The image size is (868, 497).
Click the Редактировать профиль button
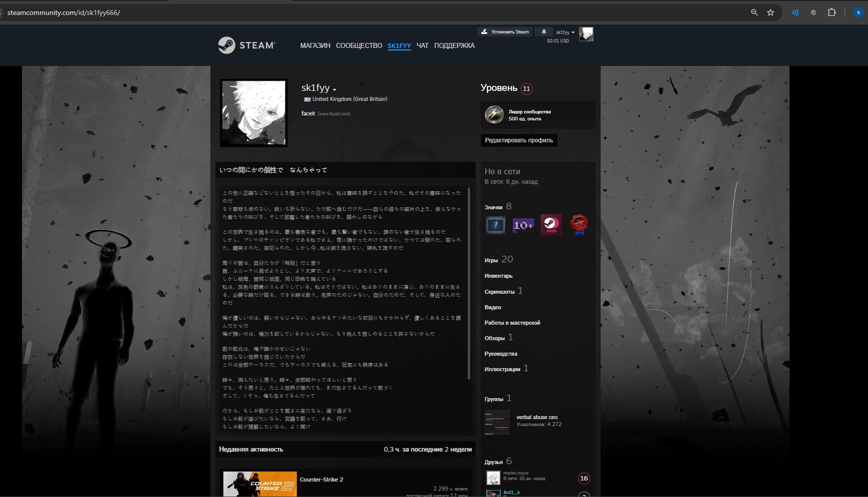pyautogui.click(x=519, y=140)
